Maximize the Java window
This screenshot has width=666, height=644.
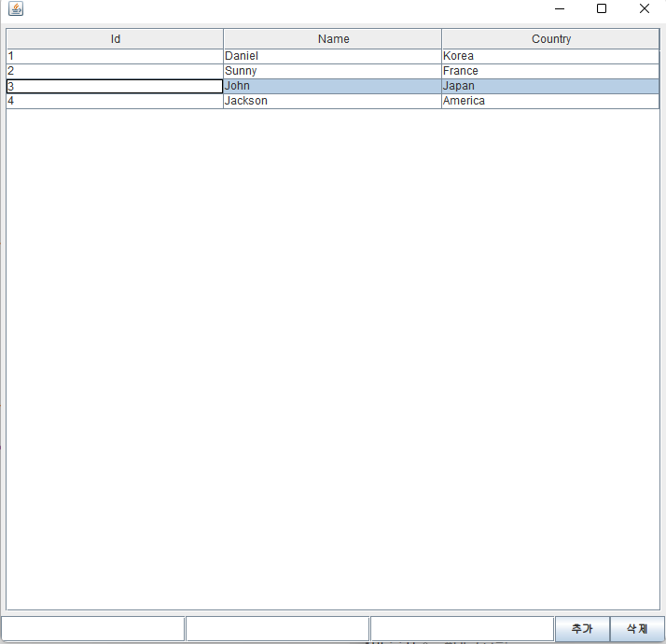click(602, 8)
